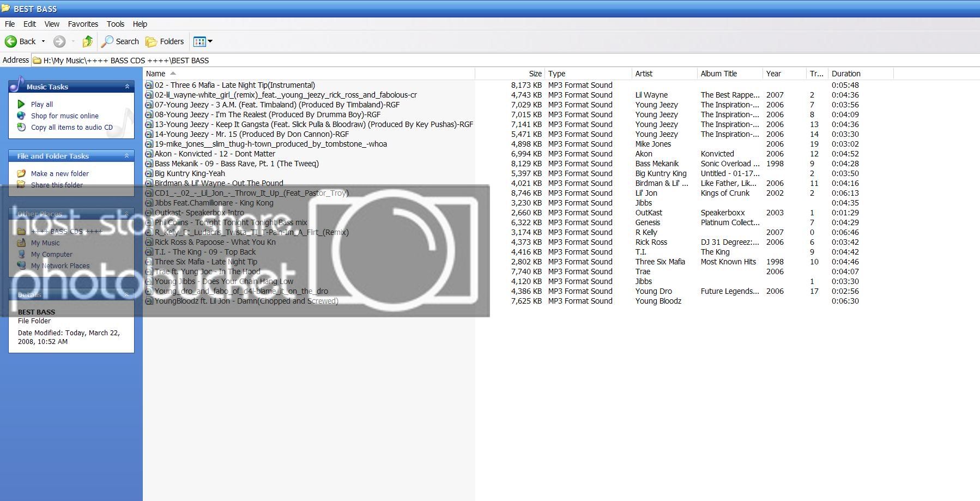The width and height of the screenshot is (980, 501).
Task: Toggle the Folders pane icon
Action: click(151, 41)
